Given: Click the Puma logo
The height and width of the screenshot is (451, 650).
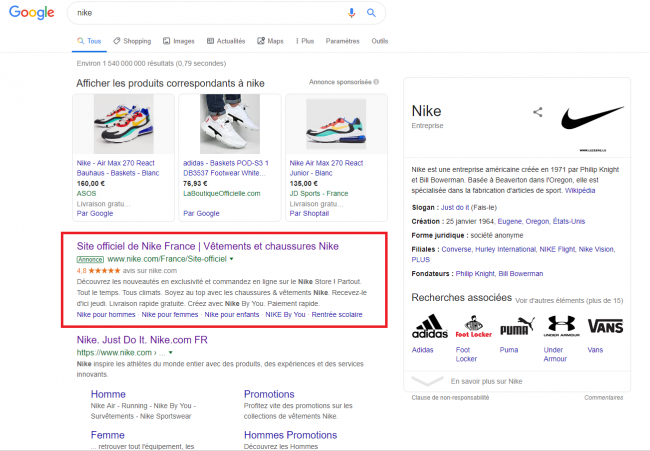Looking at the screenshot, I should tap(517, 326).
